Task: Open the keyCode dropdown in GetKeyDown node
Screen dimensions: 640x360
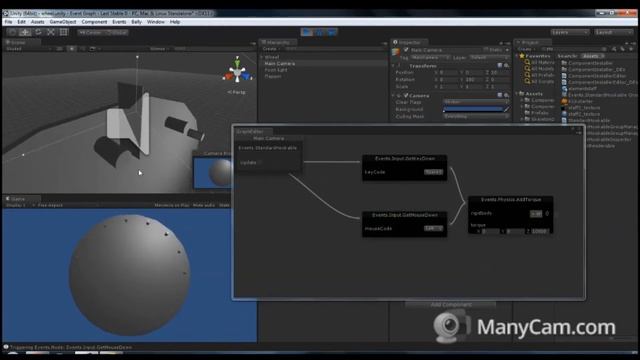Action: [x=433, y=172]
